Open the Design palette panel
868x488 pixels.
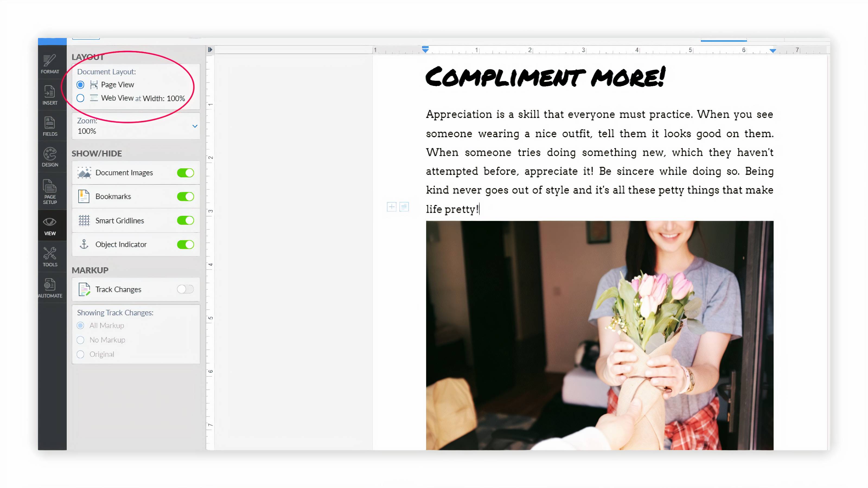(50, 157)
